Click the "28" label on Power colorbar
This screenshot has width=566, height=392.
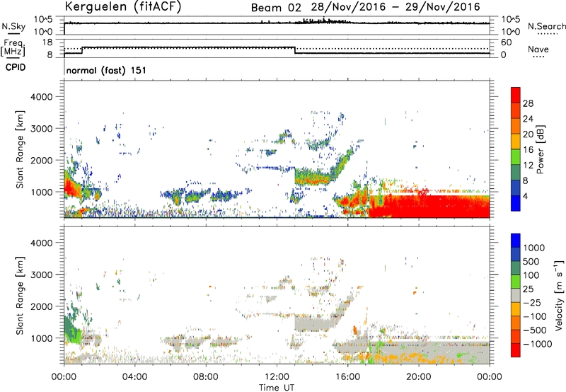coord(528,103)
